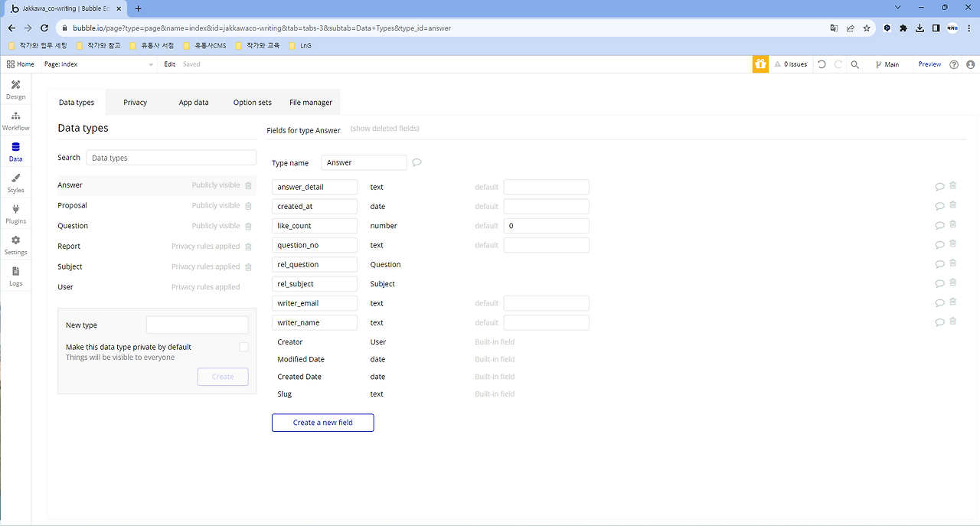
Task: Click the New type name input
Action: 198,325
